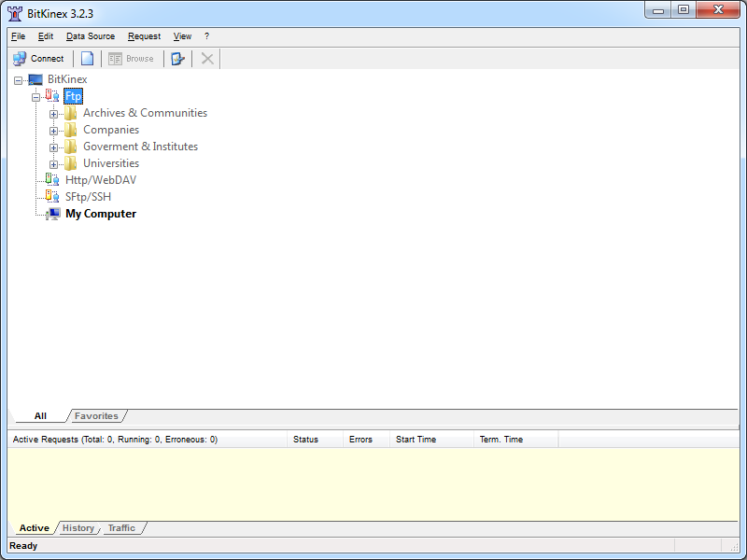Image resolution: width=747 pixels, height=560 pixels.
Task: Collapse the BitKinex root node
Action: [18, 80]
